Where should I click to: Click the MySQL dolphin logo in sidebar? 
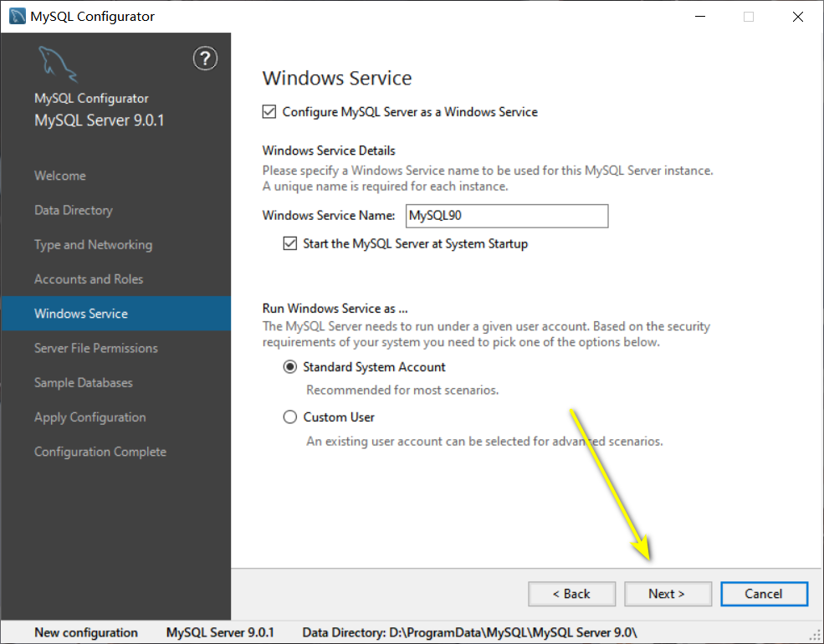coord(58,64)
